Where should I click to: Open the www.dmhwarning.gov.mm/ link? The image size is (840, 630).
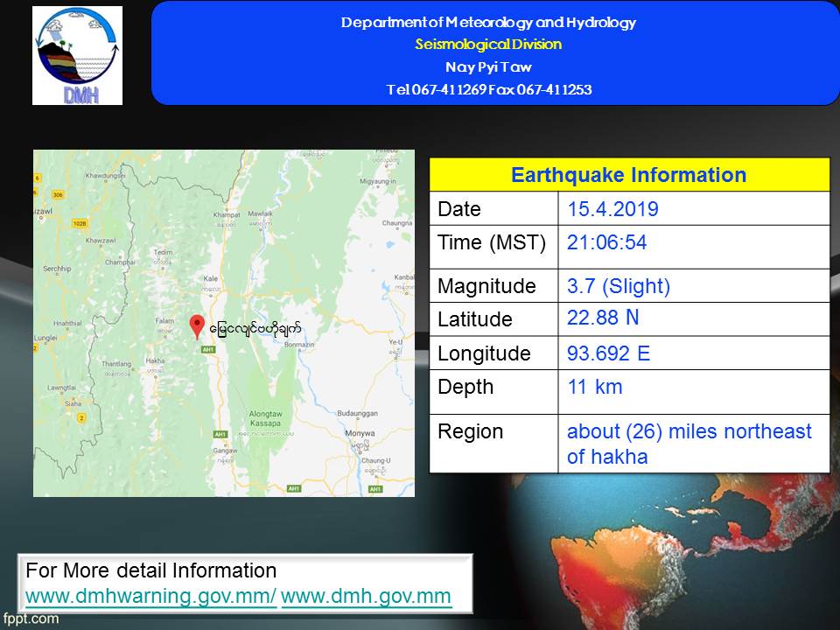pyautogui.click(x=150, y=596)
